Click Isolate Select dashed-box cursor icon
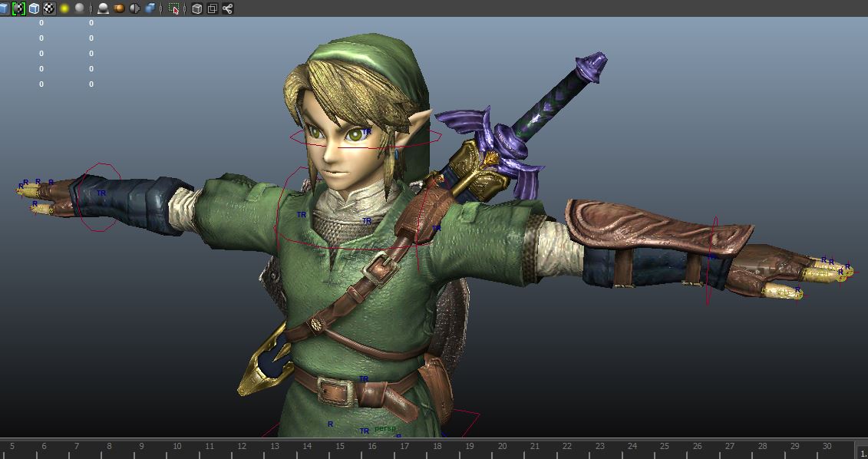The height and width of the screenshot is (459, 868). point(174,8)
